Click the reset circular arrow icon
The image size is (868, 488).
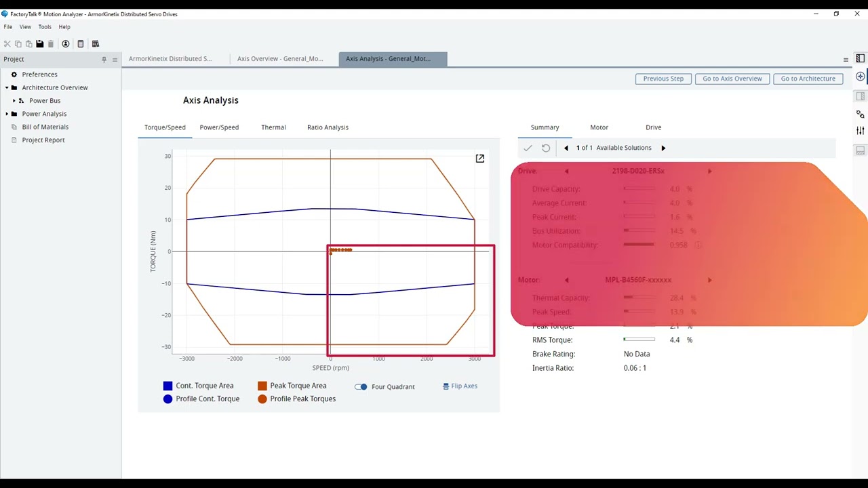[546, 148]
